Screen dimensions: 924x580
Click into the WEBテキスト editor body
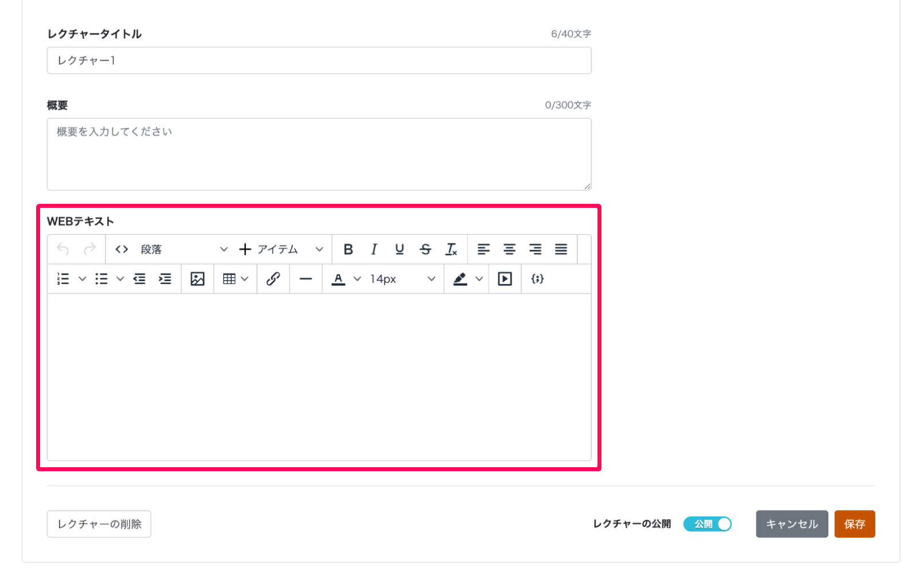[319, 377]
